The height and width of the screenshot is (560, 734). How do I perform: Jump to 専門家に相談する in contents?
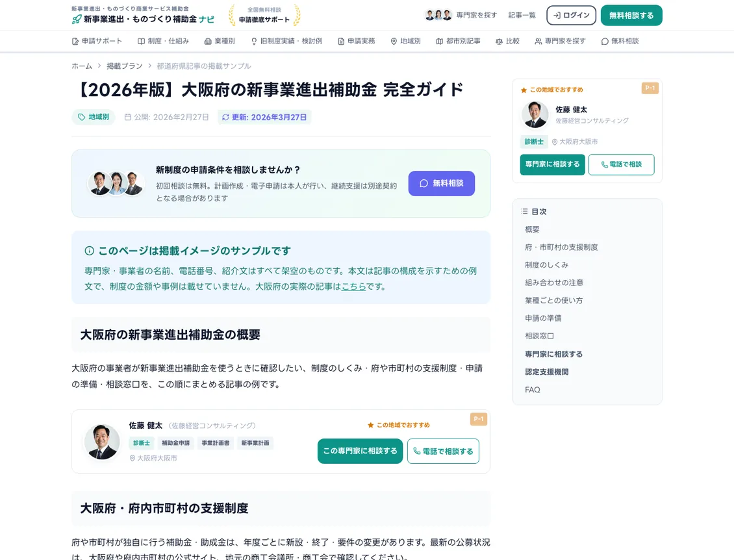point(554,355)
